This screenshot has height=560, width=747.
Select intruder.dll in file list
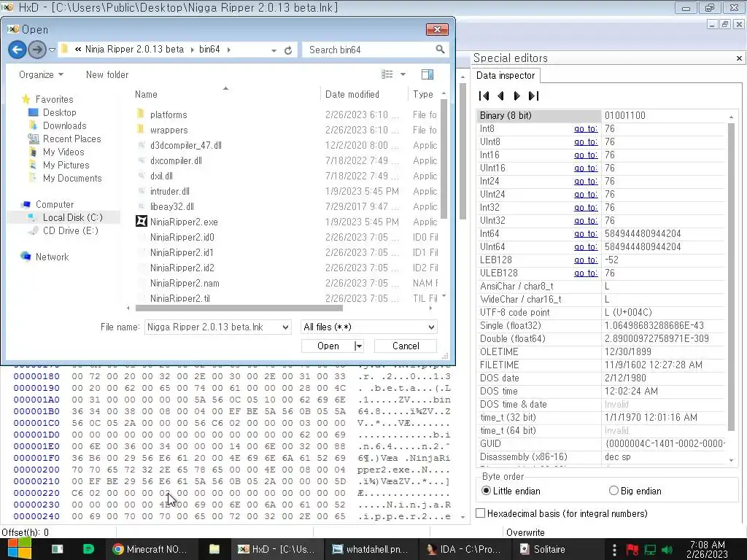pos(169,192)
